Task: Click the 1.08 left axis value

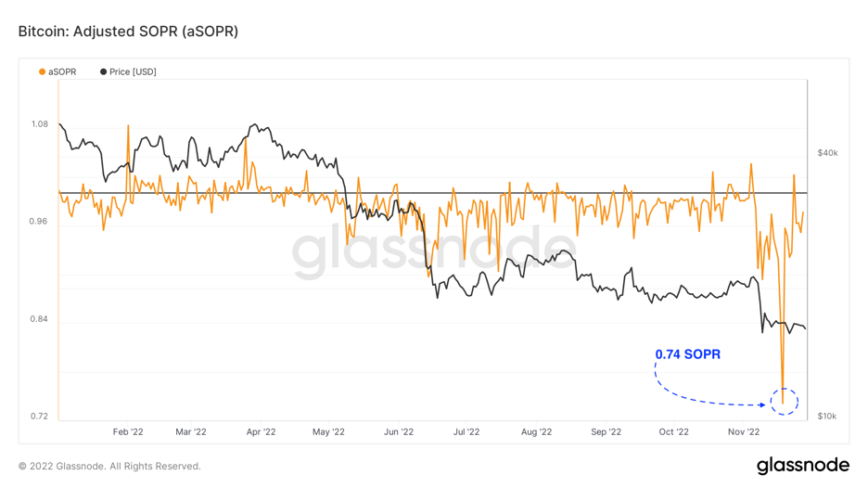Action: click(39, 124)
